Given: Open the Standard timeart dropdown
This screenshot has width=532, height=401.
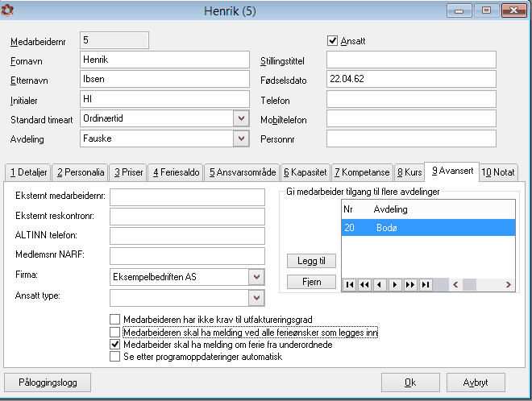Looking at the screenshot, I should 241,118.
